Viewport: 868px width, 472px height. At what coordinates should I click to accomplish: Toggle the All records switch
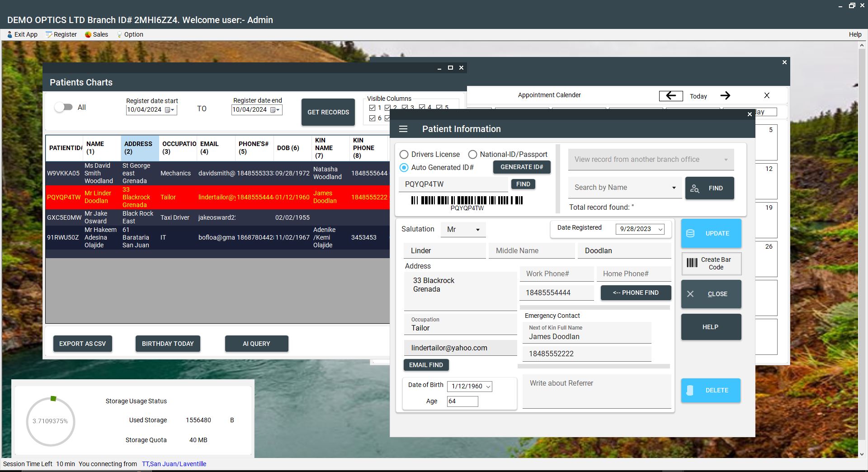63,107
